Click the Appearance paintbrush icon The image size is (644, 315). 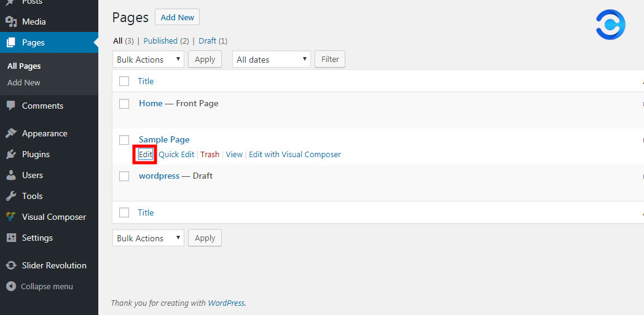pos(11,133)
